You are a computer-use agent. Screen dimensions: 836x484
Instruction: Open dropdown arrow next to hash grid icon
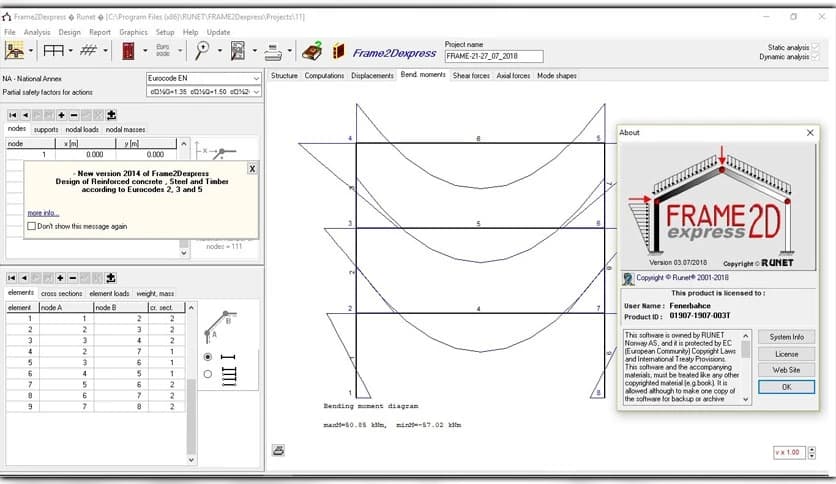tap(106, 51)
